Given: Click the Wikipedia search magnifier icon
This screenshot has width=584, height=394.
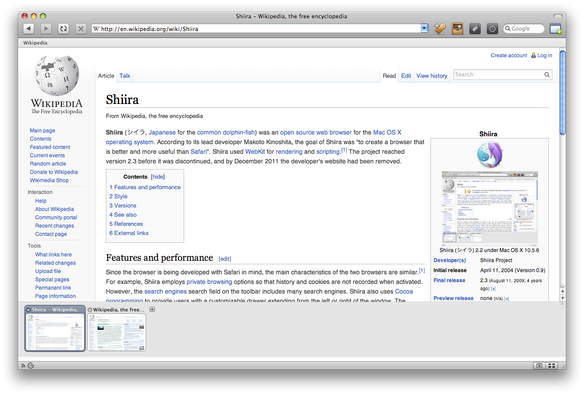Looking at the screenshot, I should [547, 74].
